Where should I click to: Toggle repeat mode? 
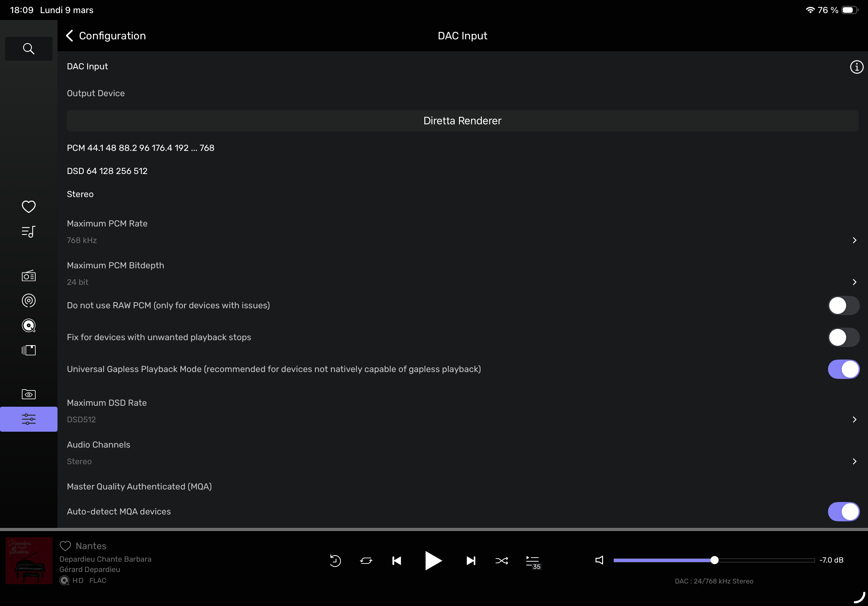[366, 560]
